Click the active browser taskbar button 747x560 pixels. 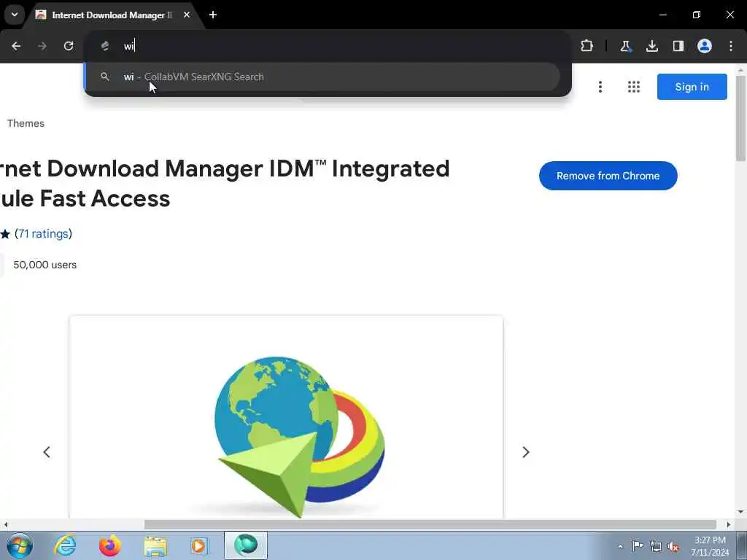click(246, 545)
